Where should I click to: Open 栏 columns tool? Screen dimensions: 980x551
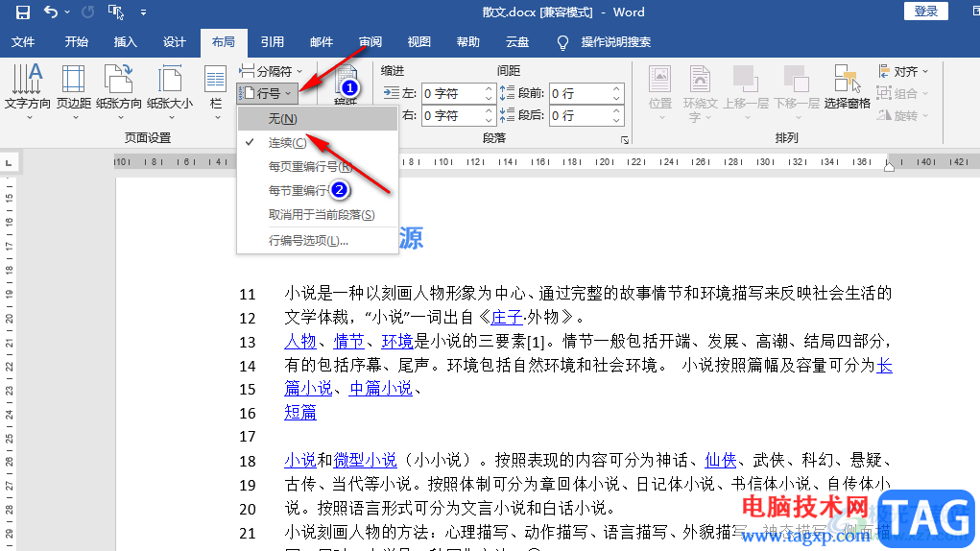[216, 91]
